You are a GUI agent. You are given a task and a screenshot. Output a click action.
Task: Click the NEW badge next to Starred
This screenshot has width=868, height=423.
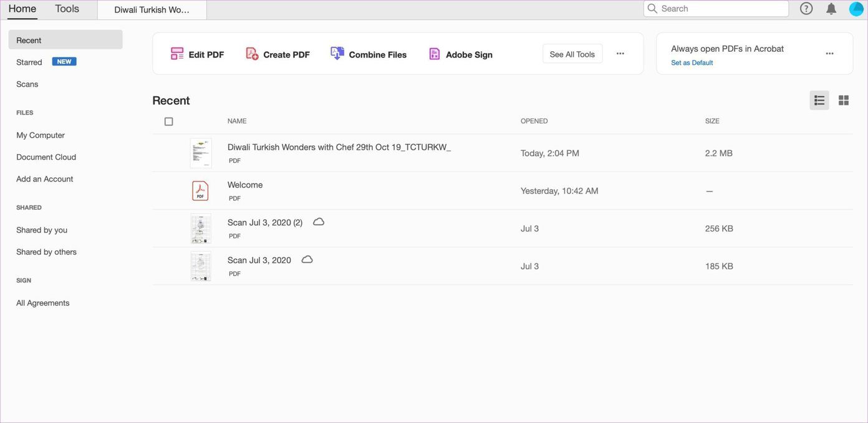64,62
